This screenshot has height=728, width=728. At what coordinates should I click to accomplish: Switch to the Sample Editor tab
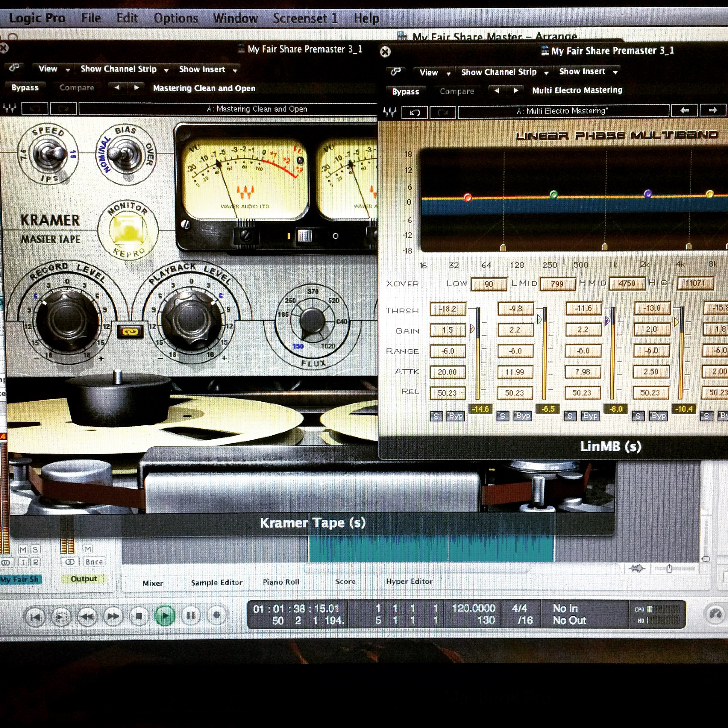click(216, 583)
